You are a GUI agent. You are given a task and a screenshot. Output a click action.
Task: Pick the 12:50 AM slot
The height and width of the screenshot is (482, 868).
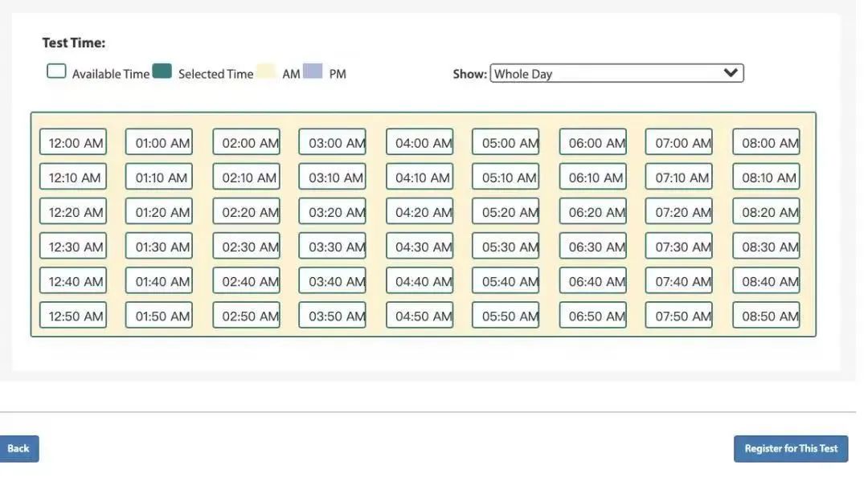pos(73,316)
